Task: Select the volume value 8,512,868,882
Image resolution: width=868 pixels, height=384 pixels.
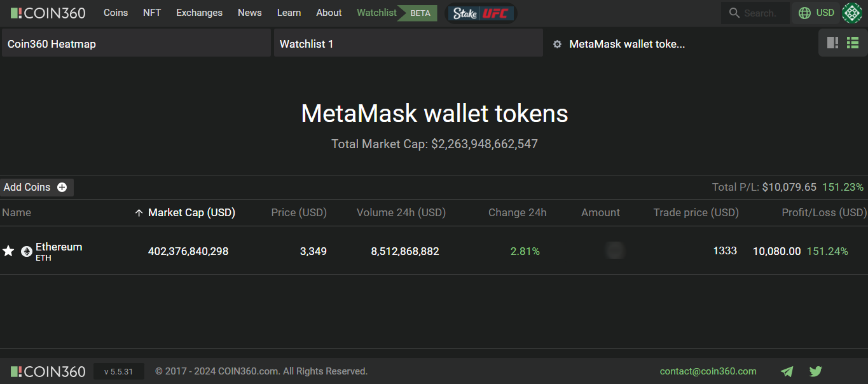Action: pos(405,251)
